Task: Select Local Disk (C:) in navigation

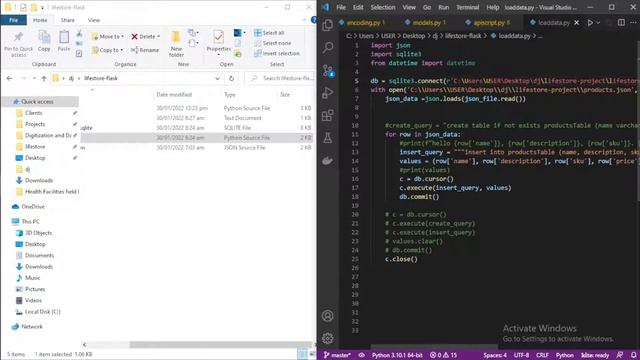Action: pos(42,312)
